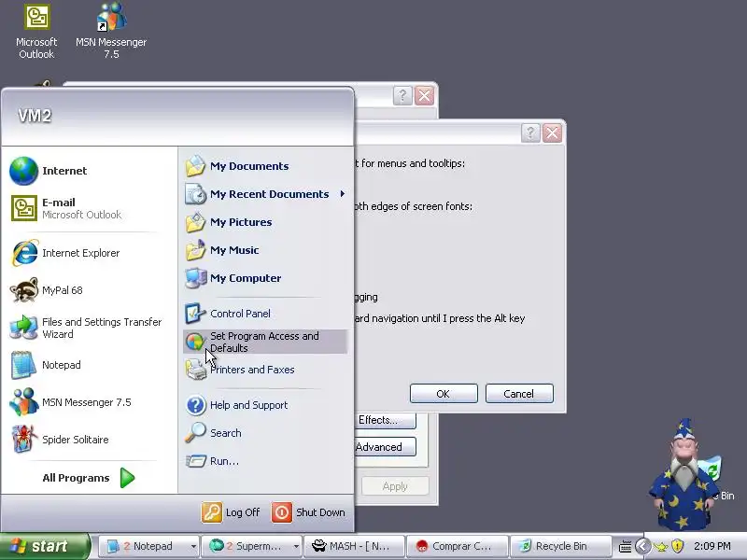747x560 pixels.
Task: Expand My Recent Documents submenu
Action: tap(342, 194)
